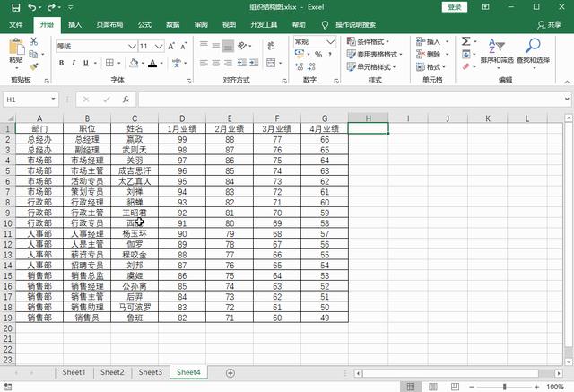
Task: Apply comma style number format
Action: 330,54
